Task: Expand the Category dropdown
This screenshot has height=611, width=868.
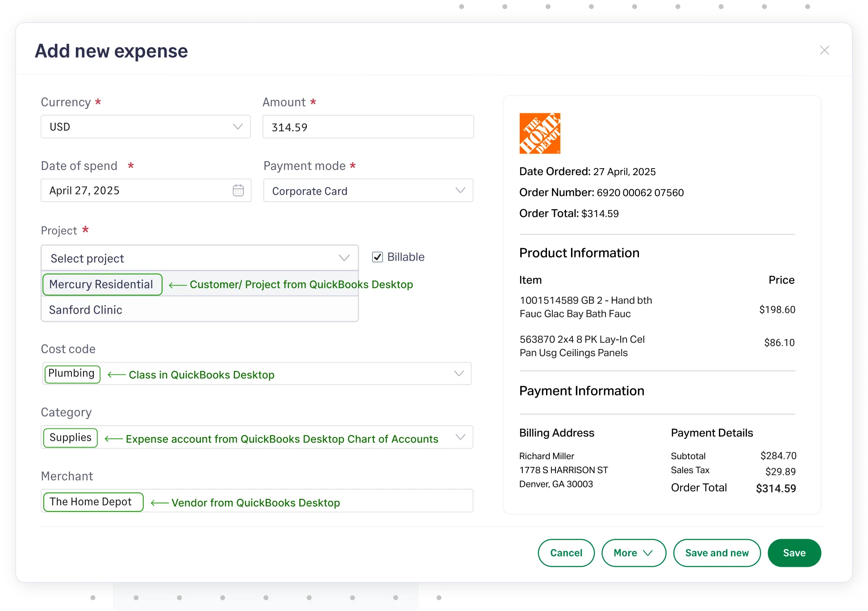Action: pos(460,437)
